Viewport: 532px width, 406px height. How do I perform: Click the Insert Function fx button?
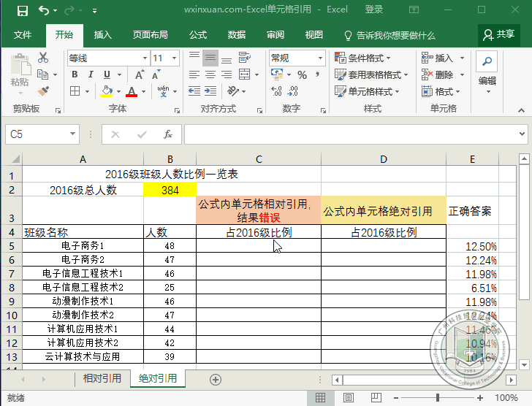pos(167,134)
